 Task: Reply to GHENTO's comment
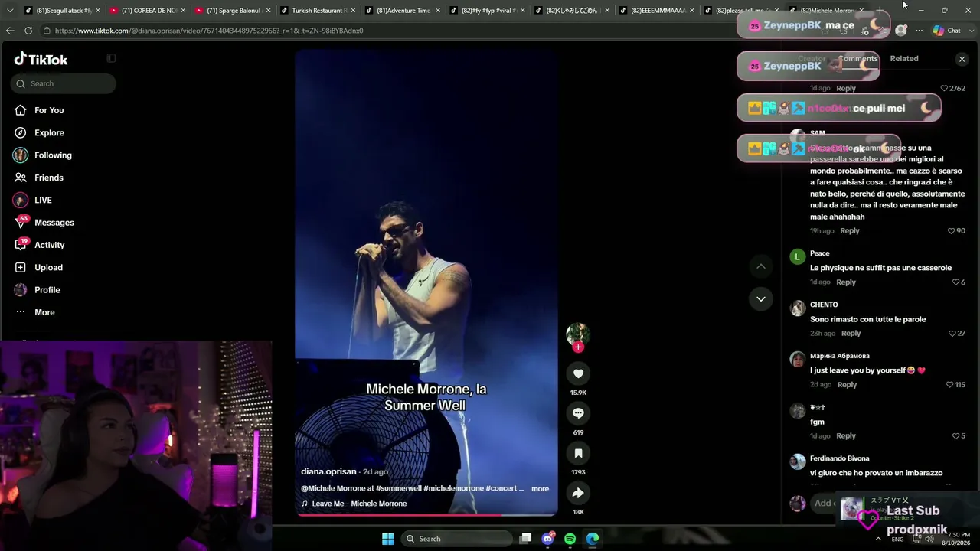coord(851,334)
